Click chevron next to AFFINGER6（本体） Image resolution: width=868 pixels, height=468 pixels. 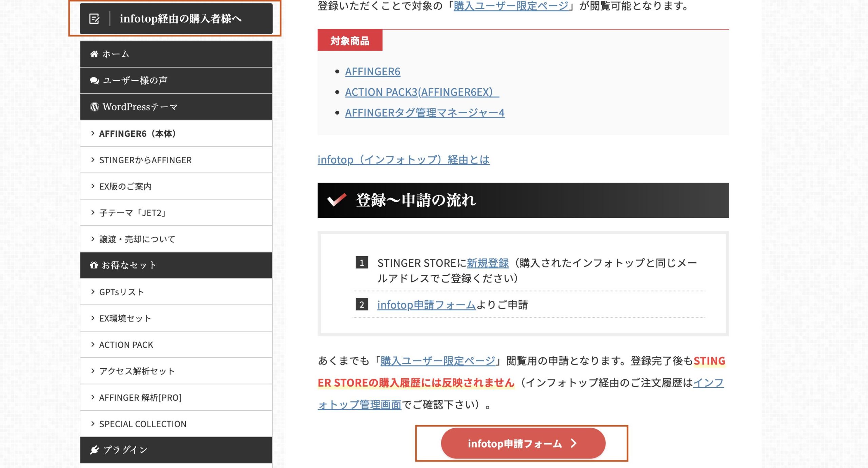point(93,133)
